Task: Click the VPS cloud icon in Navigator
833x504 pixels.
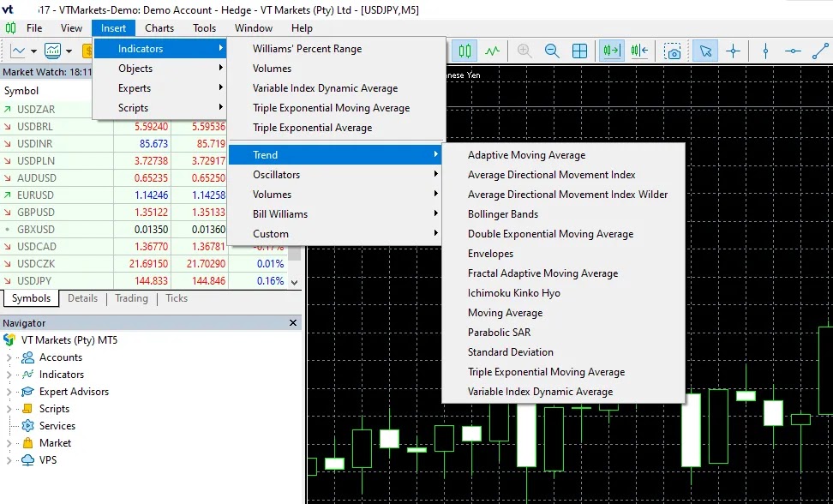Action: (27, 460)
